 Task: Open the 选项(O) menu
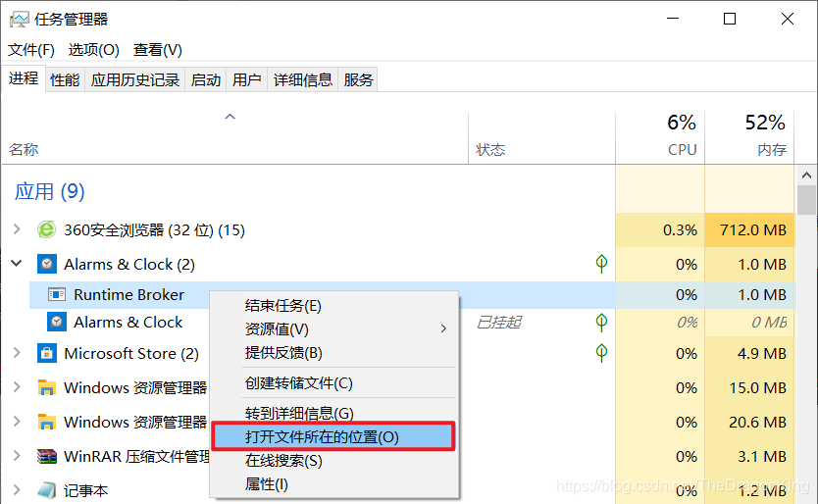94,50
